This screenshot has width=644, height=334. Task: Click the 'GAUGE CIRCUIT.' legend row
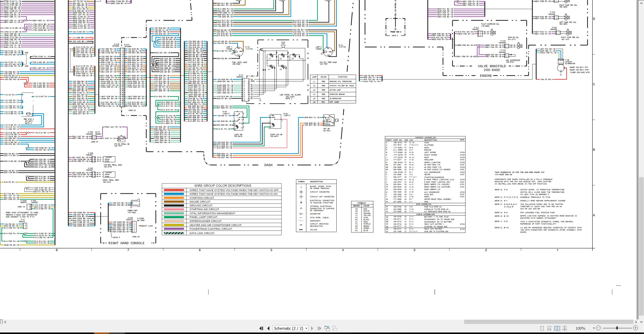click(222, 202)
